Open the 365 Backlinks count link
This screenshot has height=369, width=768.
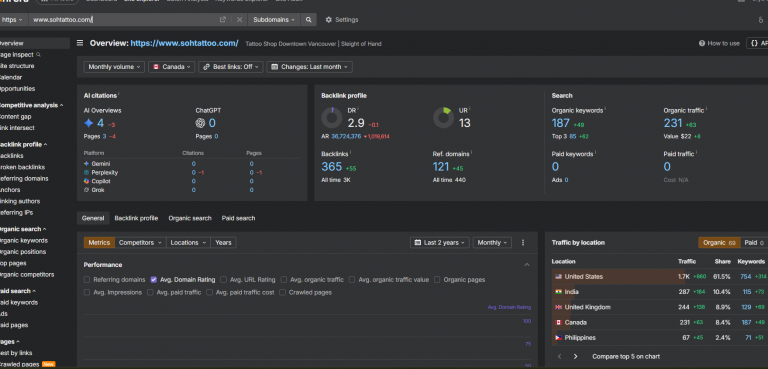click(x=332, y=167)
